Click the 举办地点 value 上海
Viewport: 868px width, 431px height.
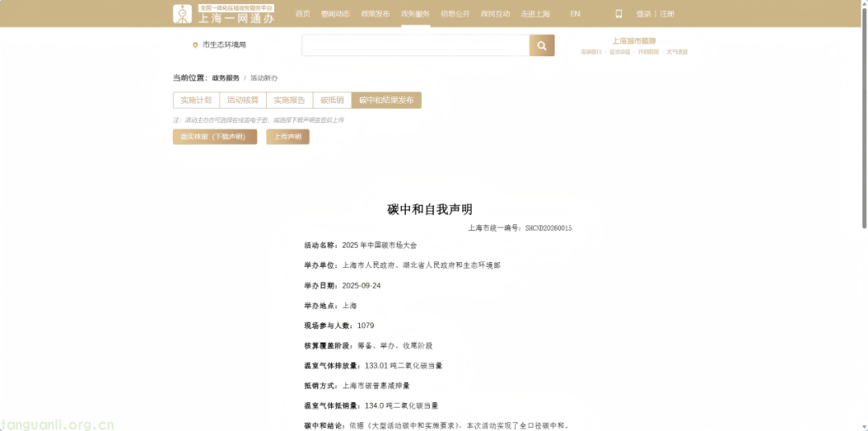(350, 306)
